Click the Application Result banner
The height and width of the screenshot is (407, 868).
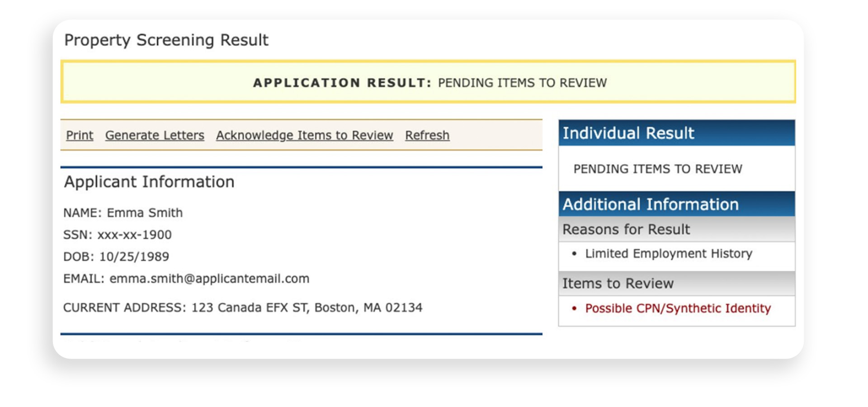pyautogui.click(x=429, y=83)
